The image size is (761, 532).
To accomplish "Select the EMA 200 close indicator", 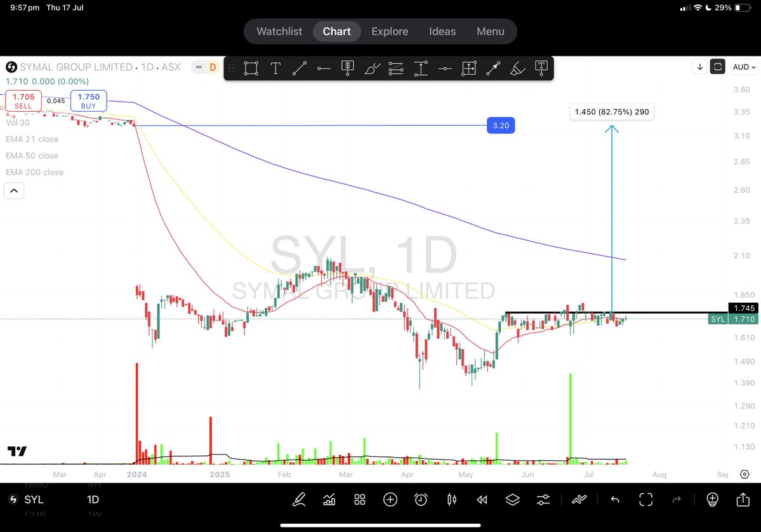I will tap(34, 172).
